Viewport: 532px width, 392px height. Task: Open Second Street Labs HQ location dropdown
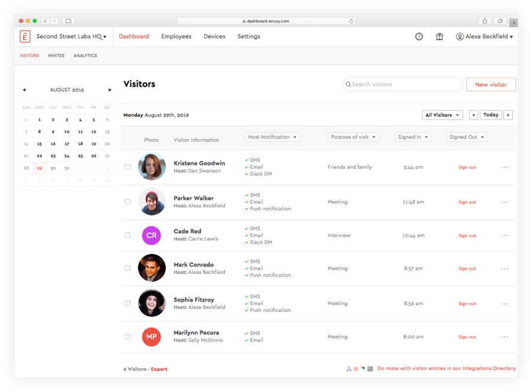[72, 36]
